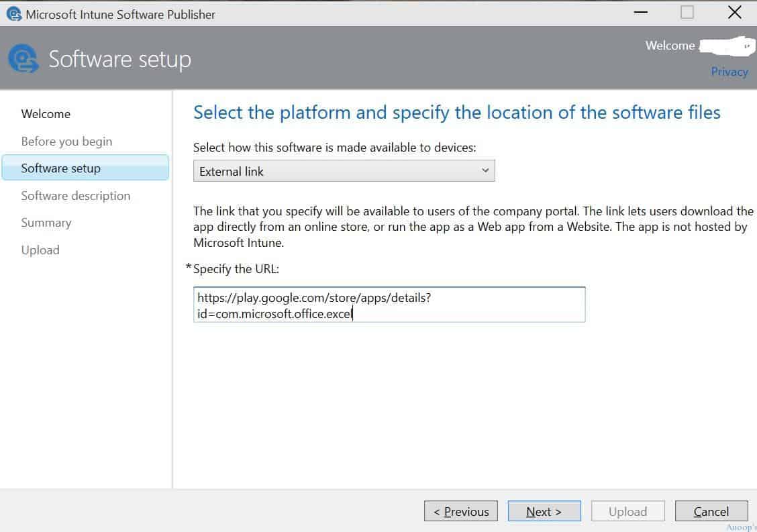Open the Privacy link

pyautogui.click(x=729, y=72)
